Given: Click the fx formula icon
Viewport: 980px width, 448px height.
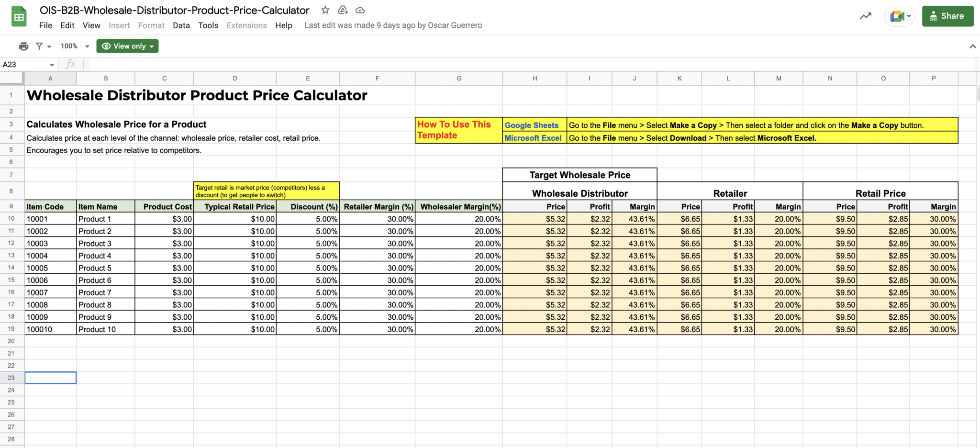Looking at the screenshot, I should [71, 64].
